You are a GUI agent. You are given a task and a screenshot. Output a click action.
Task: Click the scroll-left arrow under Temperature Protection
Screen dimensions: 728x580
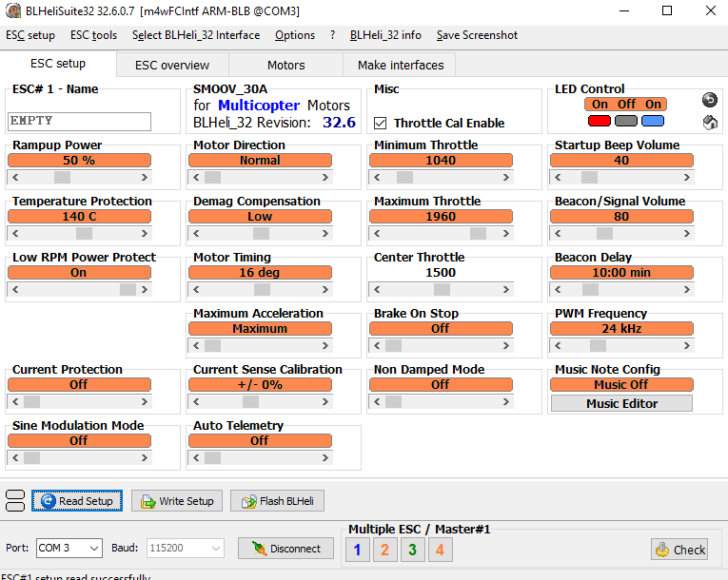click(15, 233)
